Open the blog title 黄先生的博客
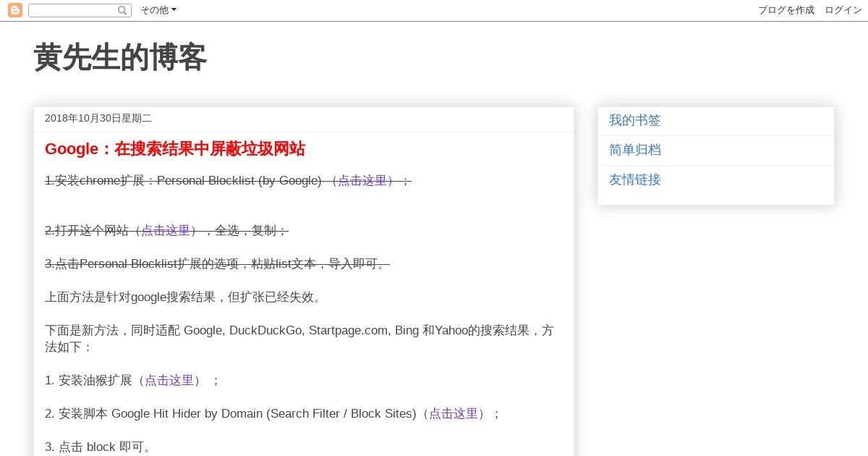The image size is (868, 456). pos(120,57)
